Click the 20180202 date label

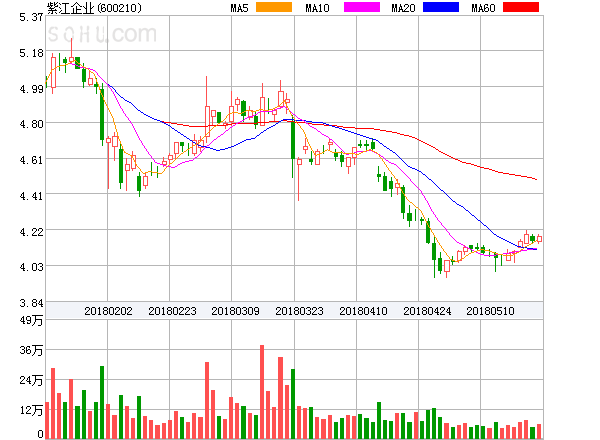click(x=109, y=311)
